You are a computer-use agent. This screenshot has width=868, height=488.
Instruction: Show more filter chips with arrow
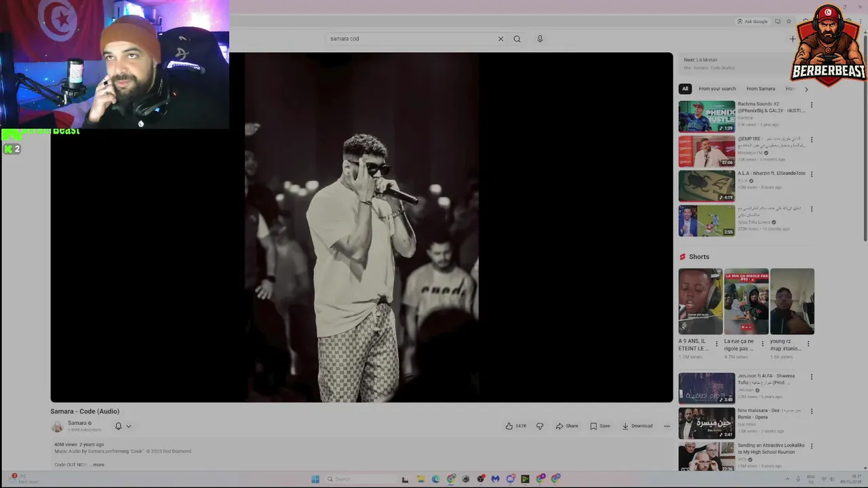click(806, 89)
